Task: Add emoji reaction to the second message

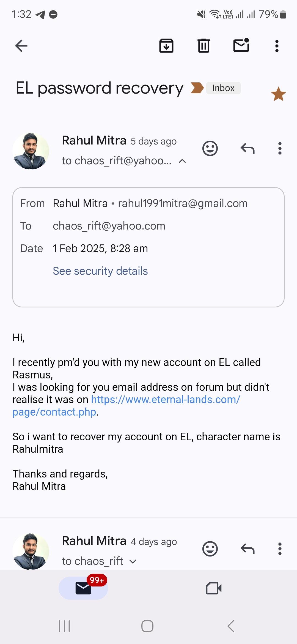Action: [x=210, y=549]
